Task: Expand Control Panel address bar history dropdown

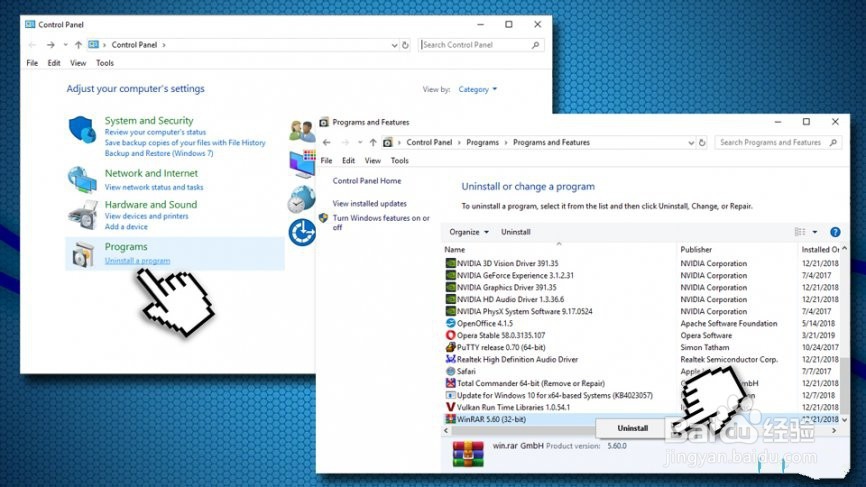Action: pyautogui.click(x=394, y=45)
